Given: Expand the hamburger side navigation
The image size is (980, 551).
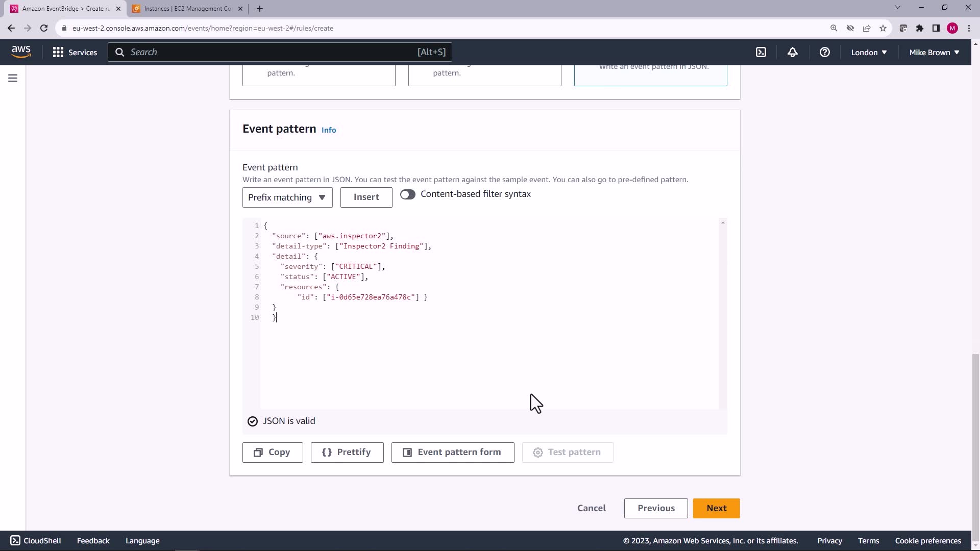Looking at the screenshot, I should (13, 78).
